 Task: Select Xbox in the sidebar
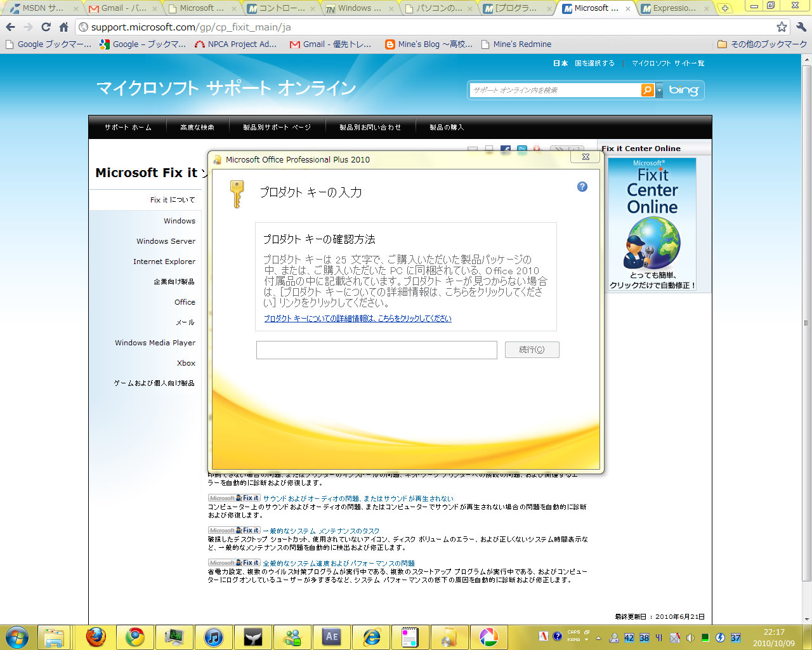point(186,363)
